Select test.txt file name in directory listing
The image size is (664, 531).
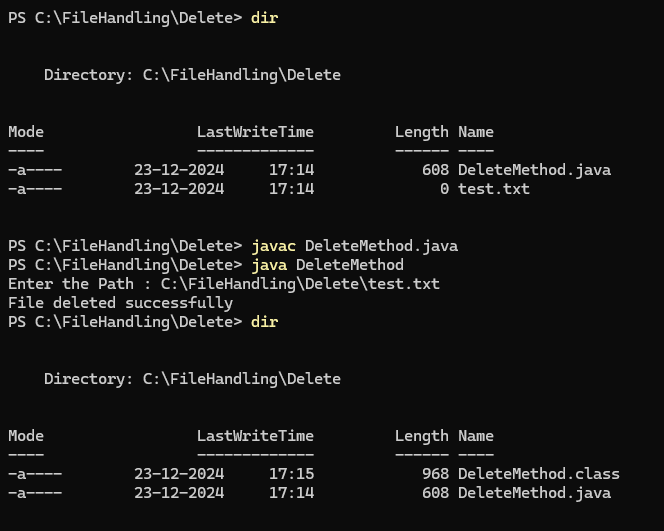[x=493, y=189]
